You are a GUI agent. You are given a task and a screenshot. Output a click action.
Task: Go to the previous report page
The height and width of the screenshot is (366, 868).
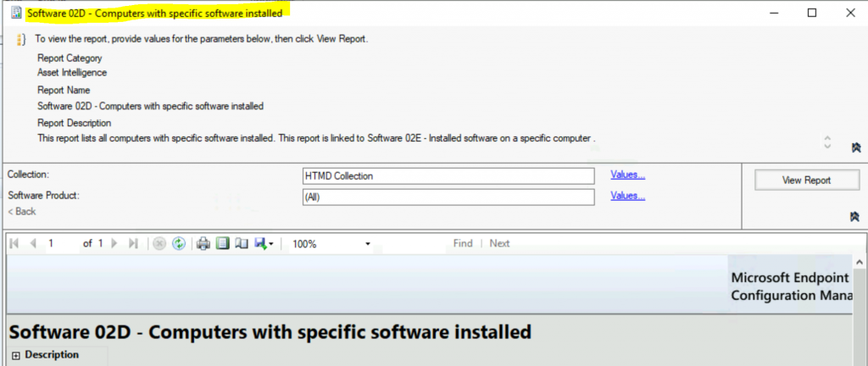pyautogui.click(x=33, y=244)
